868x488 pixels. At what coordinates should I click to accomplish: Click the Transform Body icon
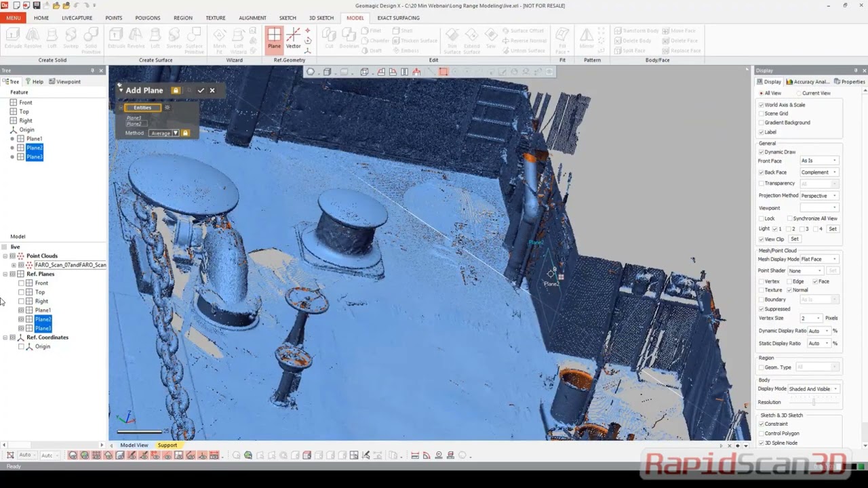pos(637,30)
